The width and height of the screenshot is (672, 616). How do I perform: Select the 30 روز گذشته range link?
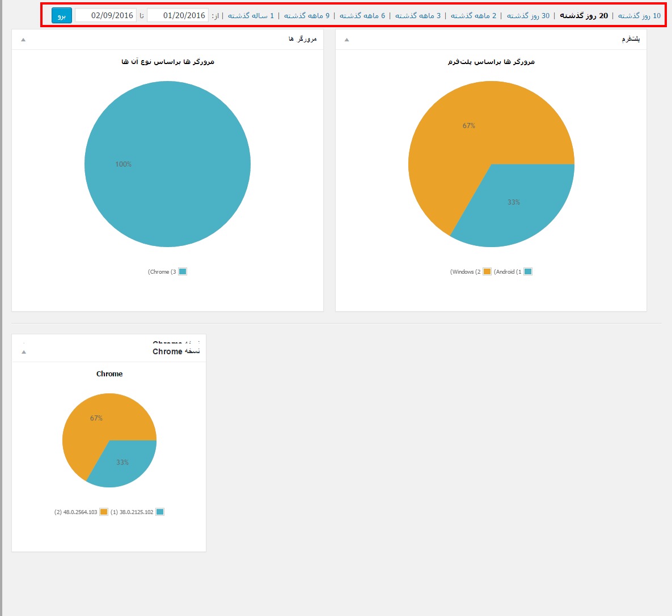pyautogui.click(x=528, y=15)
